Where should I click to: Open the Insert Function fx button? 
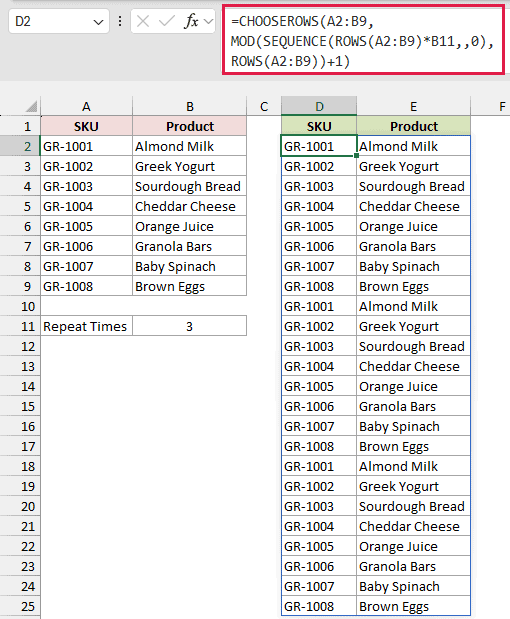[x=191, y=21]
